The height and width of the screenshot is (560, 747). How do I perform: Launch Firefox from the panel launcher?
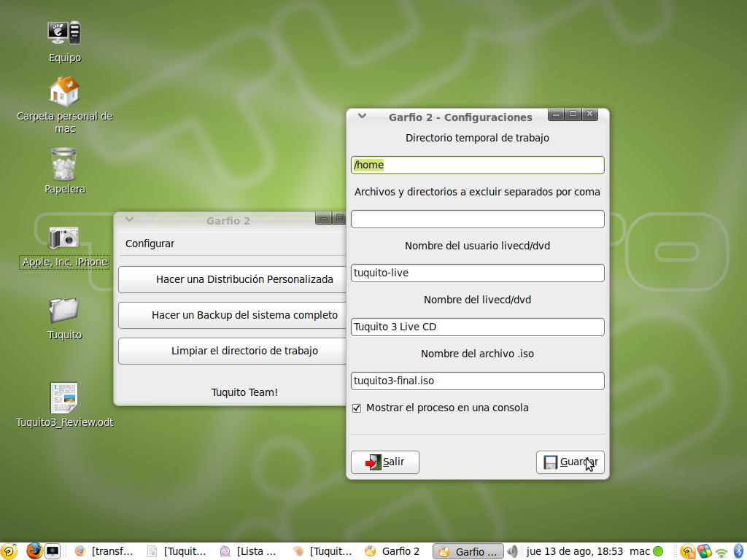coord(34,551)
